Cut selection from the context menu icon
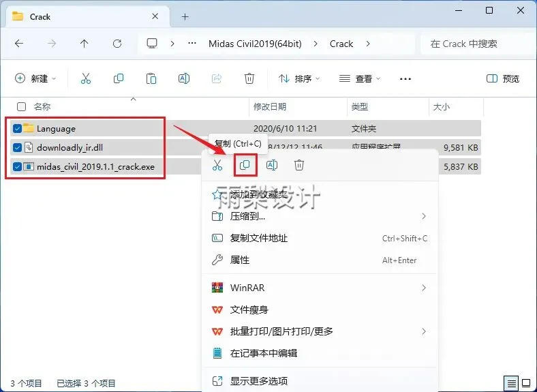This screenshot has height=392, width=537. [217, 165]
